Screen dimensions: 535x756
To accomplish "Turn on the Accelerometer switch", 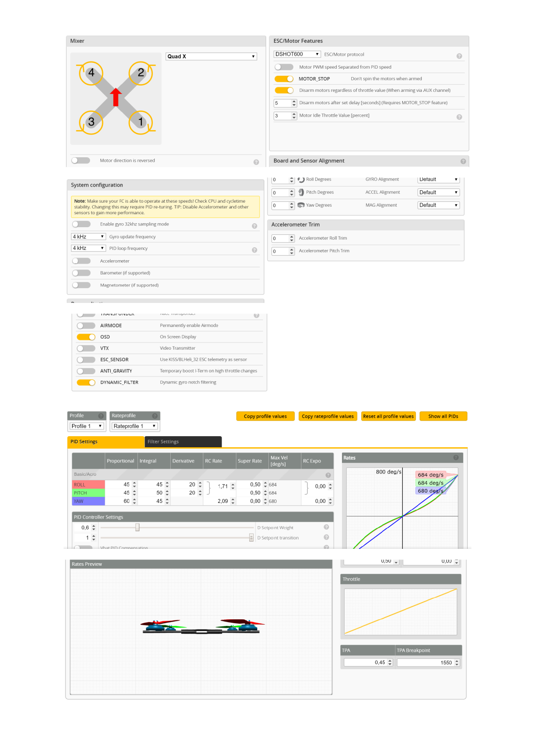I will (x=81, y=261).
